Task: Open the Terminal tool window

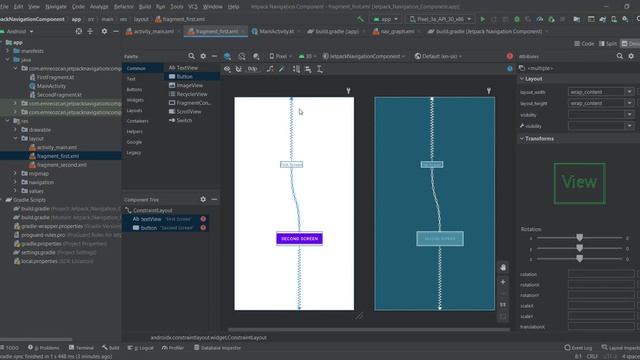Action: (81, 348)
